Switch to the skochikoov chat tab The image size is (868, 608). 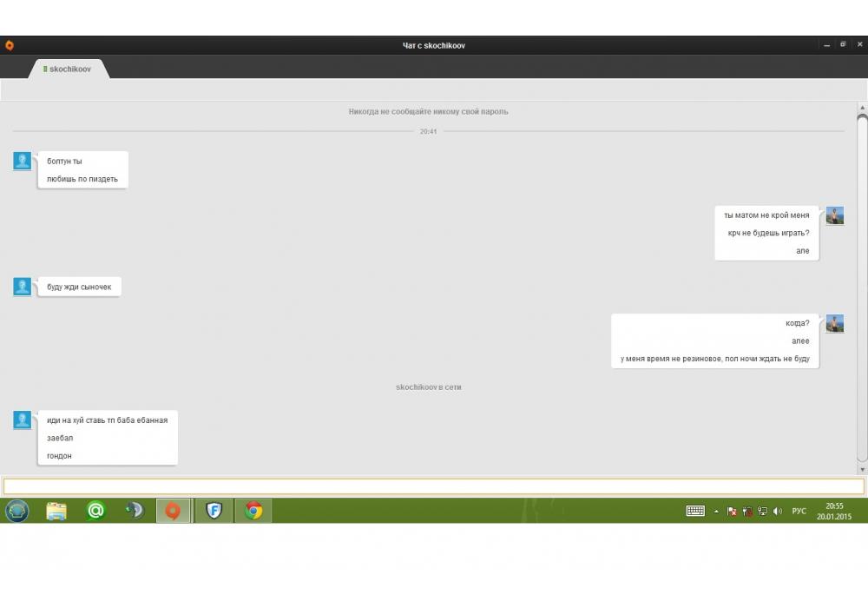[x=69, y=69]
